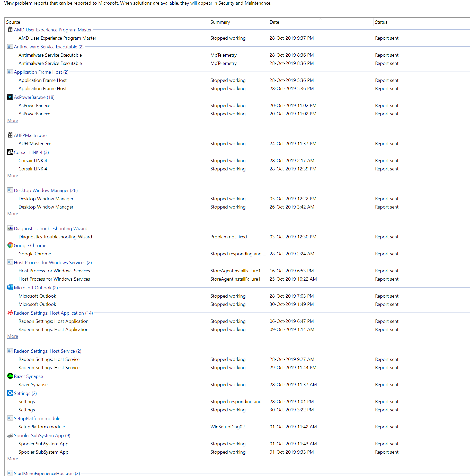This screenshot has width=470, height=476.
Task: Select Desktop Window Manager report from 05-Oct-2019
Action: tap(208, 199)
